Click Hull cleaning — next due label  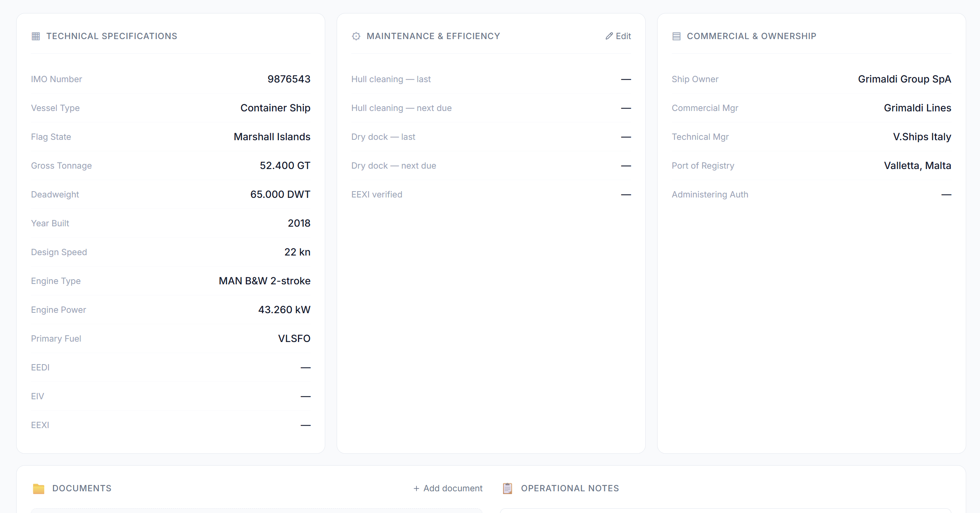coord(401,108)
